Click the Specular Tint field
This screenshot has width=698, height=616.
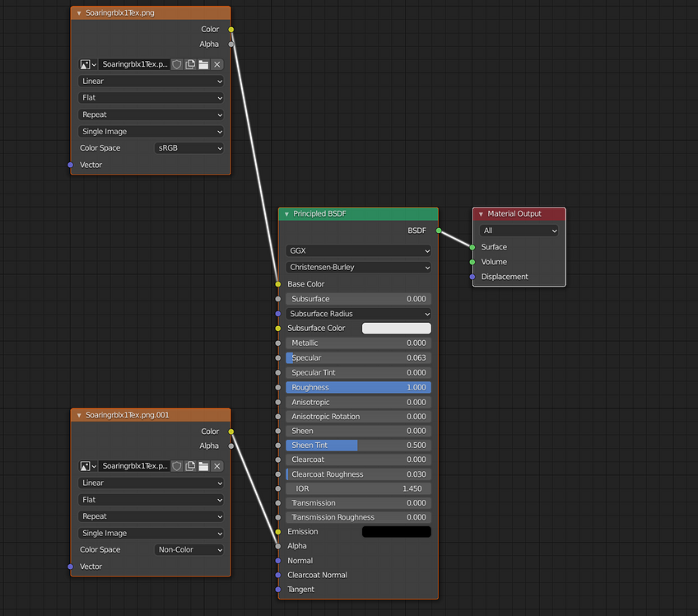[358, 373]
